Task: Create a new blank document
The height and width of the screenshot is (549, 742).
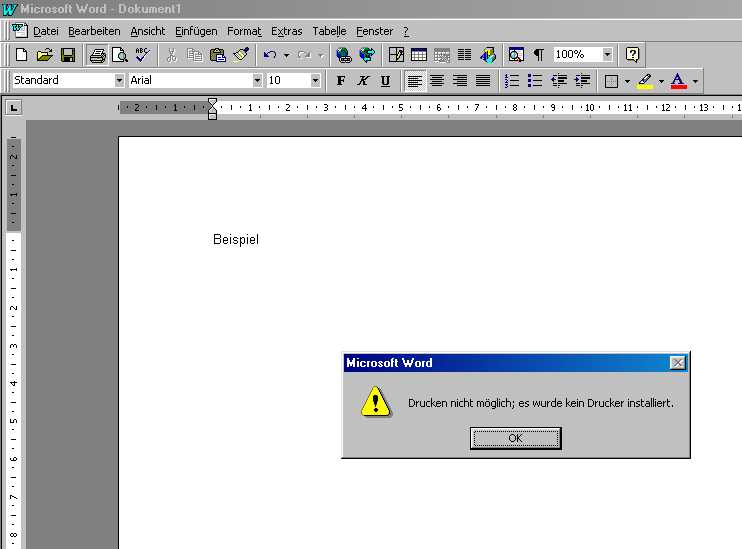Action: tap(21, 55)
